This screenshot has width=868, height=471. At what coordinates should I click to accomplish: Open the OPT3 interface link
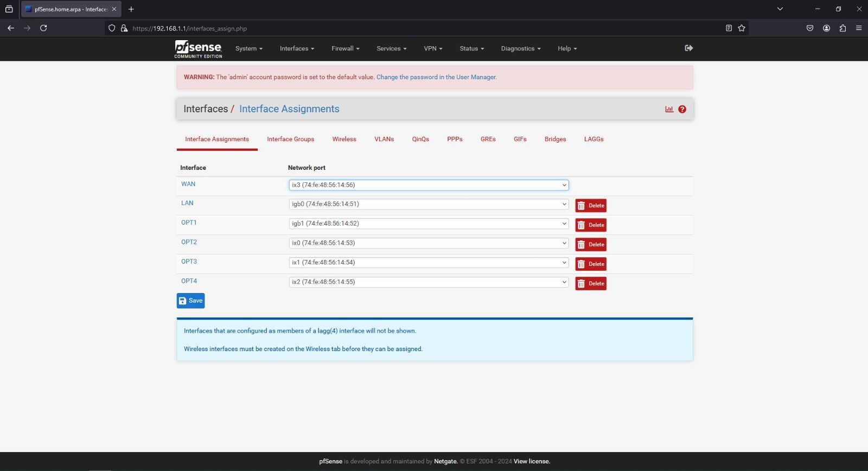pos(189,262)
